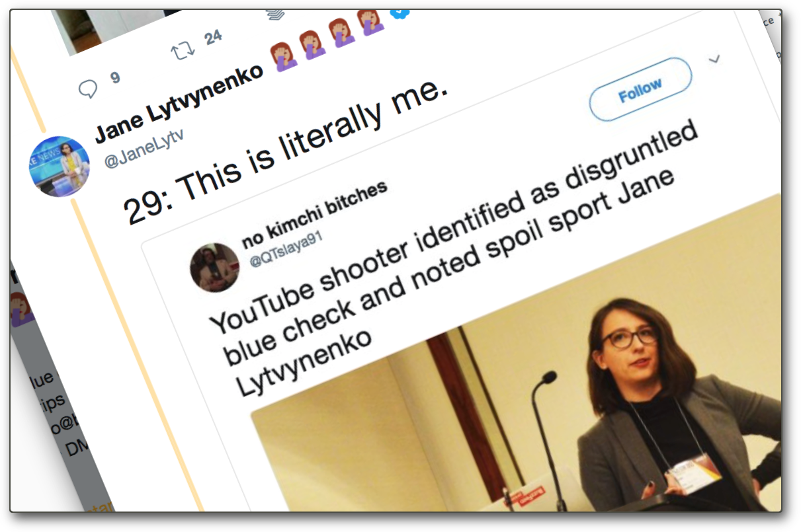Viewport: 801px width, 532px height.
Task: Open the @JaneLytv handle link
Action: click(x=144, y=149)
